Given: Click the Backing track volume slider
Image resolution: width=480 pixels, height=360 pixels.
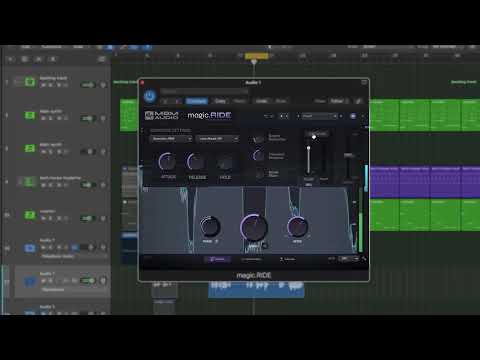Looking at the screenshot, I should tap(88, 85).
